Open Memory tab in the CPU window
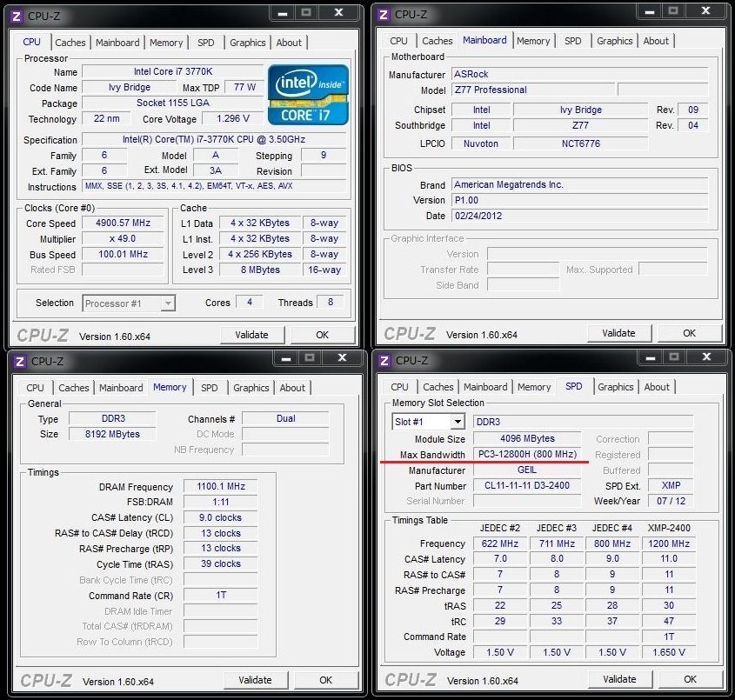735x700 pixels. click(166, 43)
